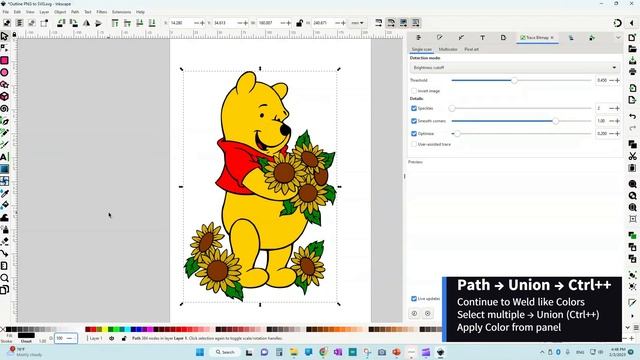Close the Trace Bitmap tab

552,38
